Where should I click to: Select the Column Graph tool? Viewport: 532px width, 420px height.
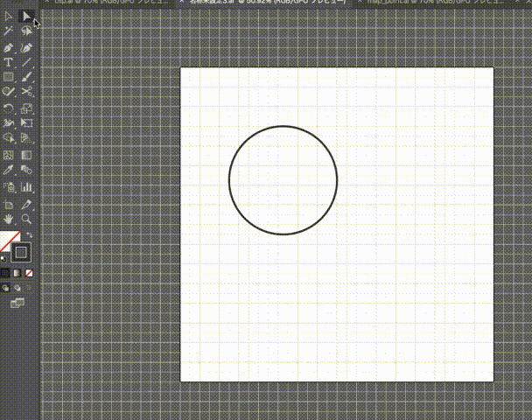click(27, 185)
